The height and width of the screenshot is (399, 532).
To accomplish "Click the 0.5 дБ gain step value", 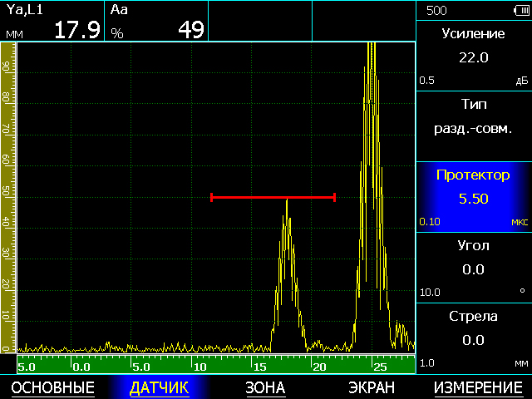I will pyautogui.click(x=427, y=81).
